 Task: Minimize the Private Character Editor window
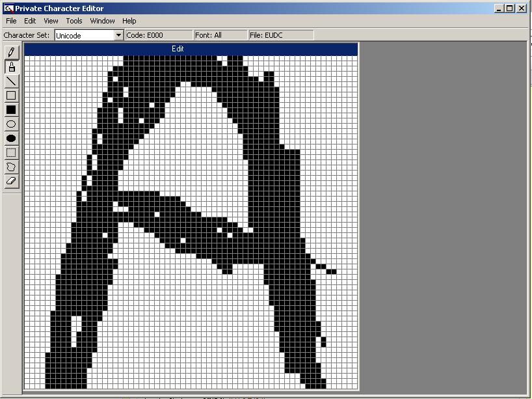(498, 8)
